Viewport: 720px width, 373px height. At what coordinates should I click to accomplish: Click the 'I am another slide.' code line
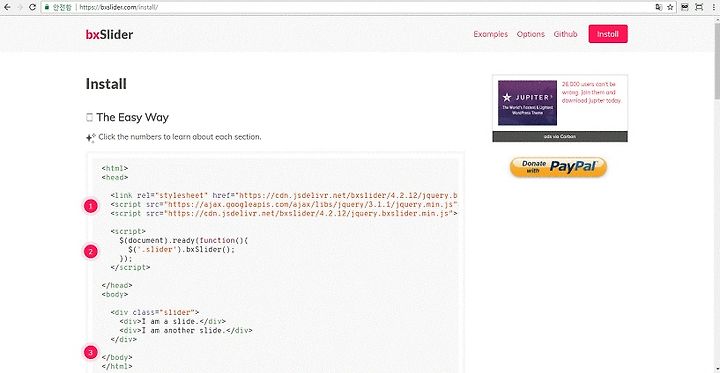186,330
